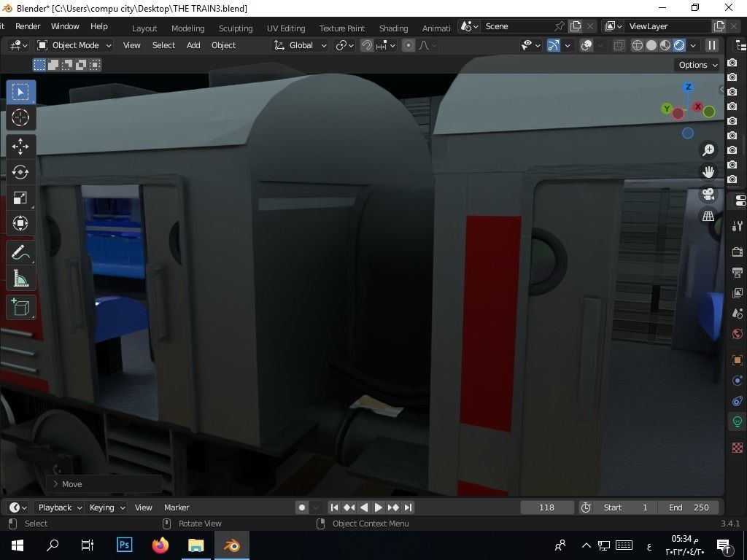Open editor type menu of 3D viewport

[x=18, y=45]
